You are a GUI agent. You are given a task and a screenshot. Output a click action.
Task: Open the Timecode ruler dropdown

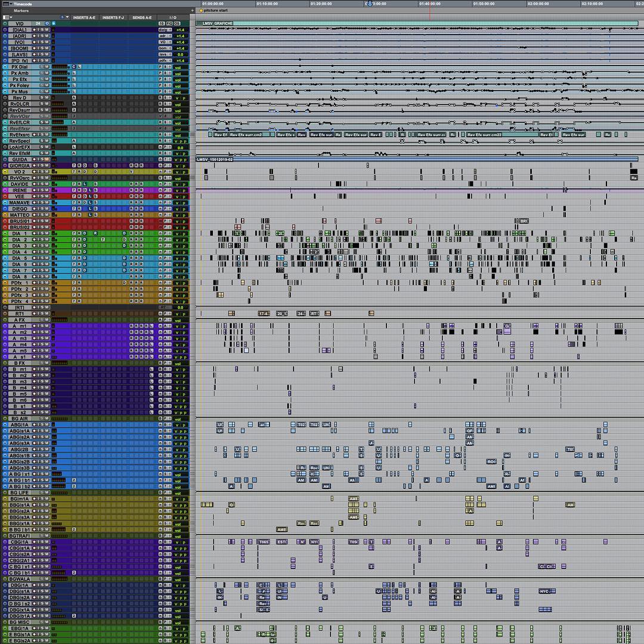point(10,4)
